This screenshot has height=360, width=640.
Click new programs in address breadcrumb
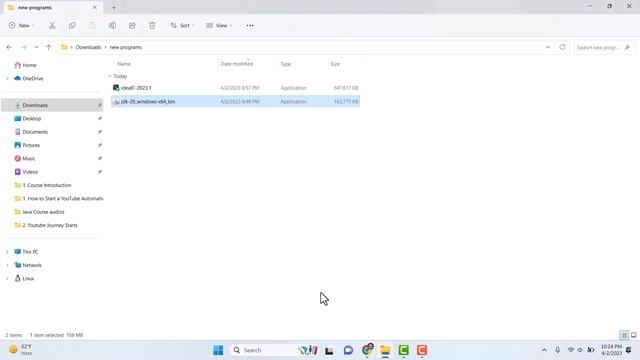126,47
